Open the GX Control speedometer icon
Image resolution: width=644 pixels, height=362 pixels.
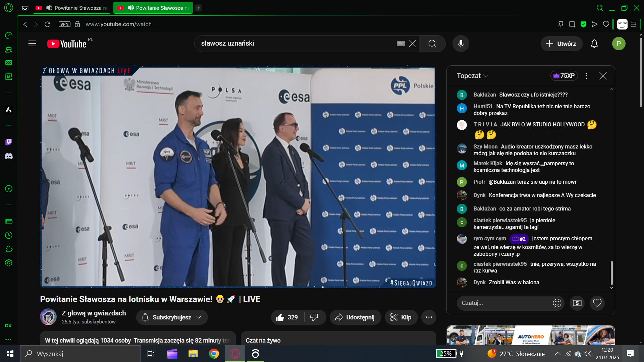click(9, 35)
